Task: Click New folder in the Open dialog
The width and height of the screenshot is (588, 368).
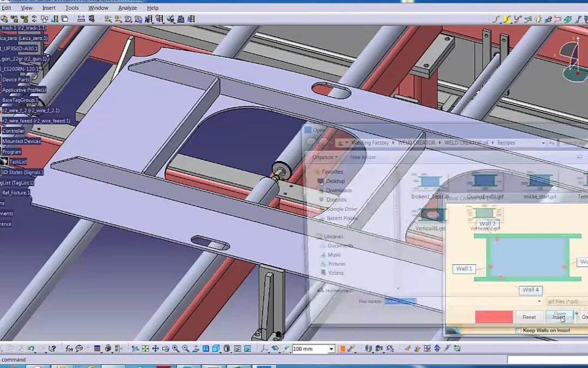Action: tap(363, 157)
